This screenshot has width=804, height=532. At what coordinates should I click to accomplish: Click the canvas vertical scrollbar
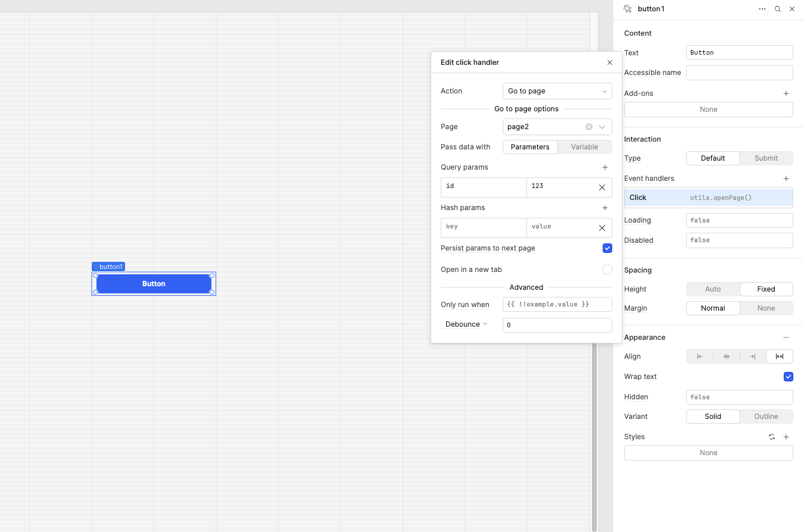coord(594,437)
